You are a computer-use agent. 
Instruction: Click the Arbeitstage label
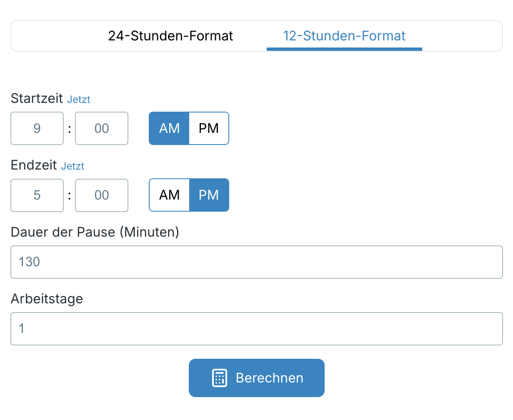47,299
